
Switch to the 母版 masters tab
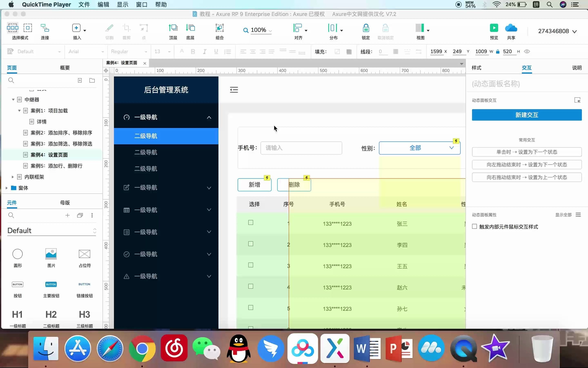(x=65, y=202)
